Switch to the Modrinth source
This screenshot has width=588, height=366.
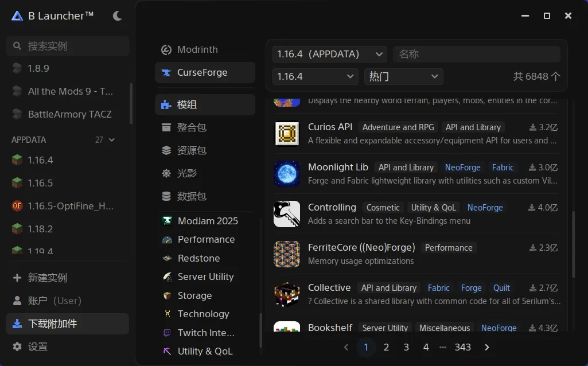[205, 49]
